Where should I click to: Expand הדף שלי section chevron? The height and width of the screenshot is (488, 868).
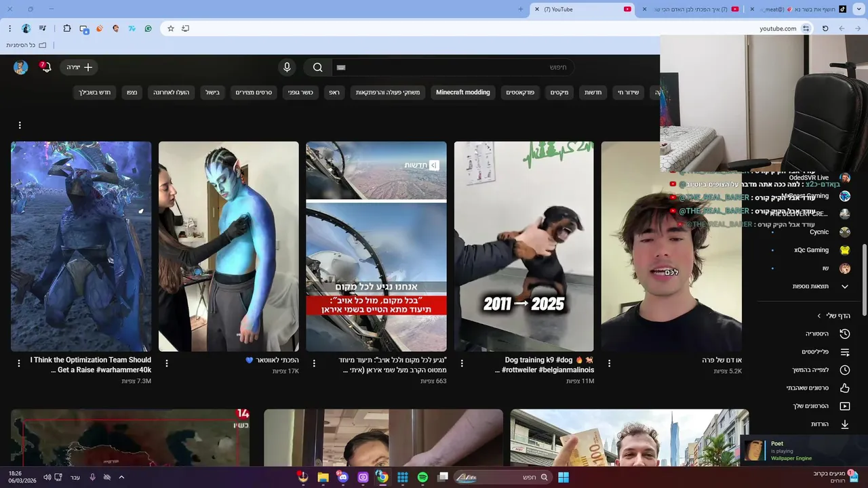click(x=819, y=316)
